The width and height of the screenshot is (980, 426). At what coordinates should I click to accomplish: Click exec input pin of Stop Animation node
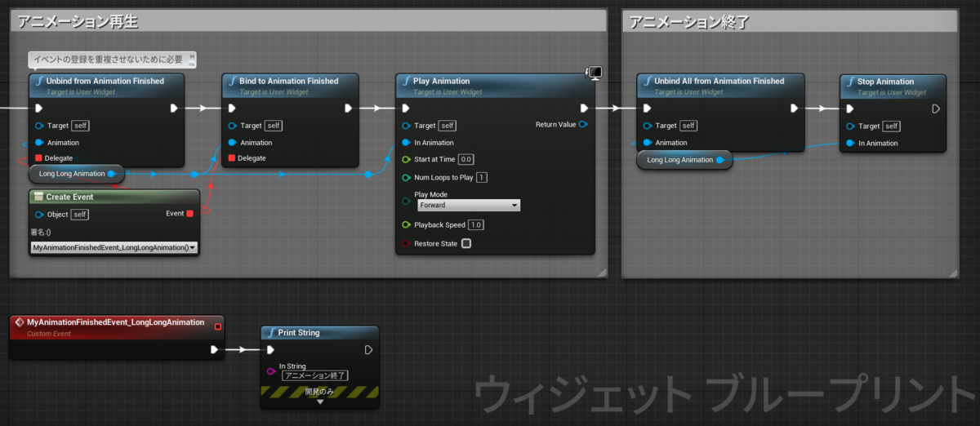(x=849, y=109)
